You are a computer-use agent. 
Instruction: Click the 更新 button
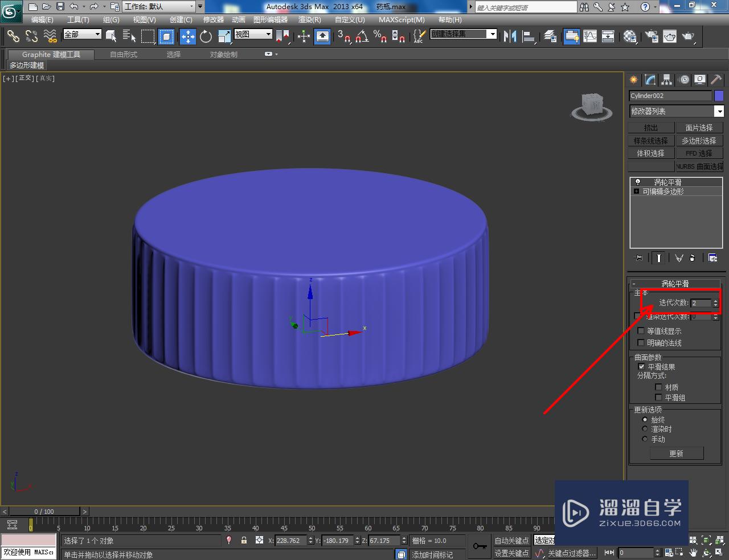pyautogui.click(x=677, y=453)
